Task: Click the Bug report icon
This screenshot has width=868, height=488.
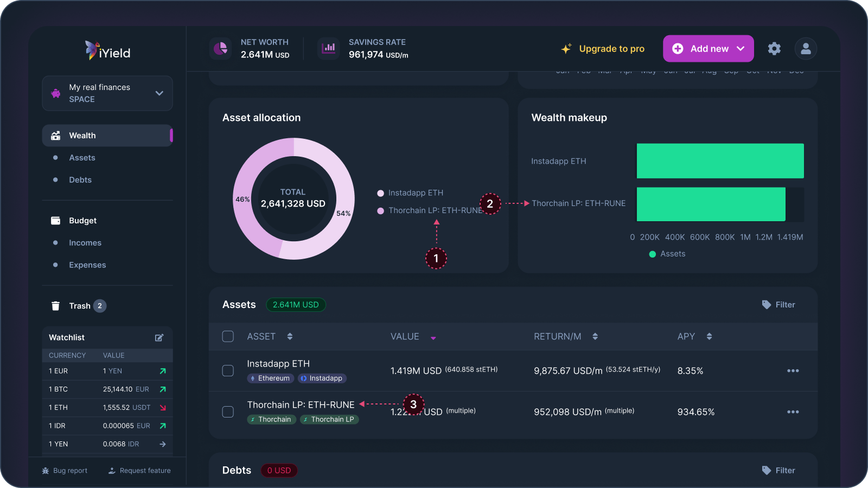Action: click(x=46, y=470)
